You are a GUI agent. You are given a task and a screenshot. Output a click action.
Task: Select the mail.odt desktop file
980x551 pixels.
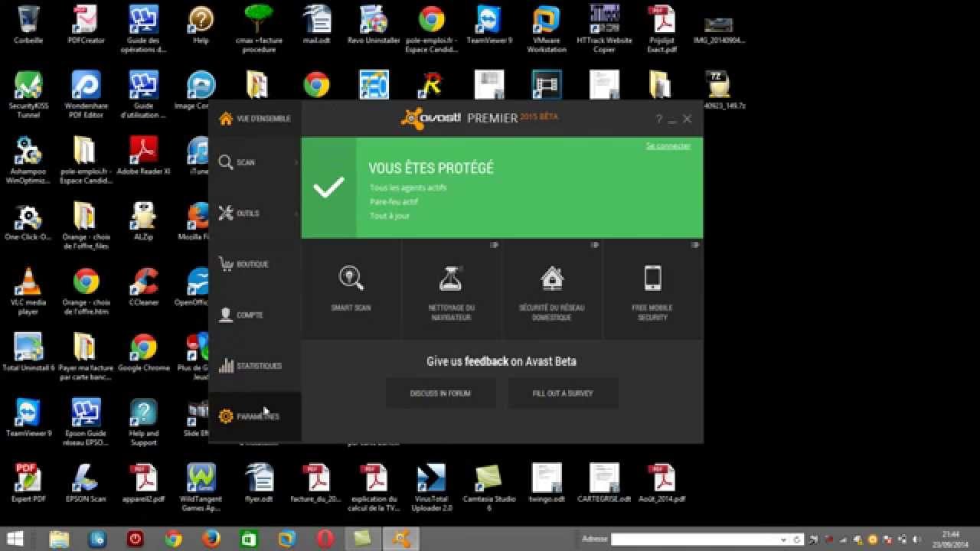315,25
